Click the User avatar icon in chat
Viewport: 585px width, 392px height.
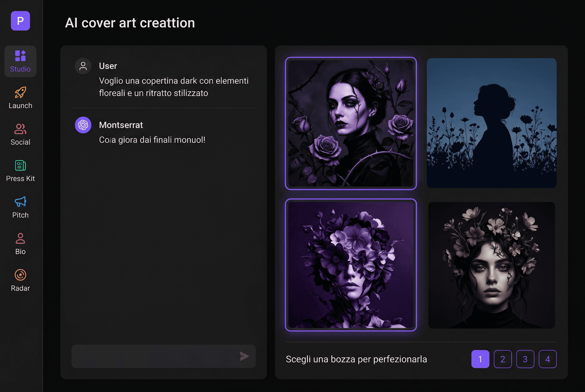pos(83,66)
